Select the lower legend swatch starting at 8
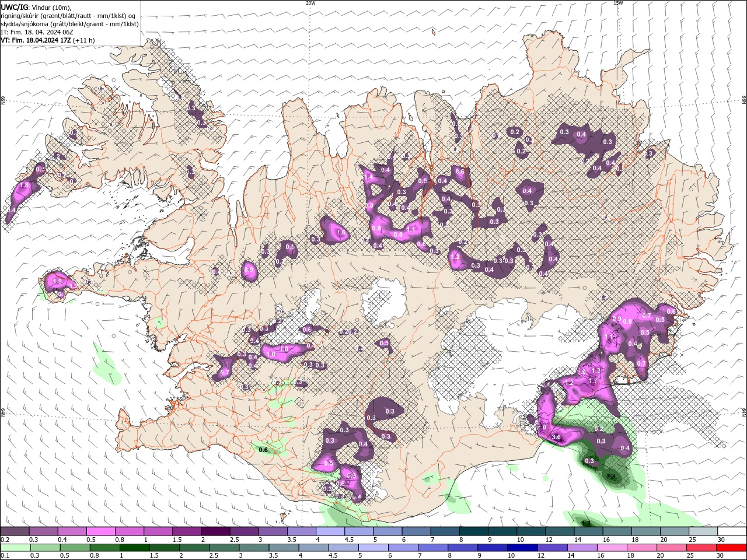The width and height of the screenshot is (747, 560). point(463,548)
